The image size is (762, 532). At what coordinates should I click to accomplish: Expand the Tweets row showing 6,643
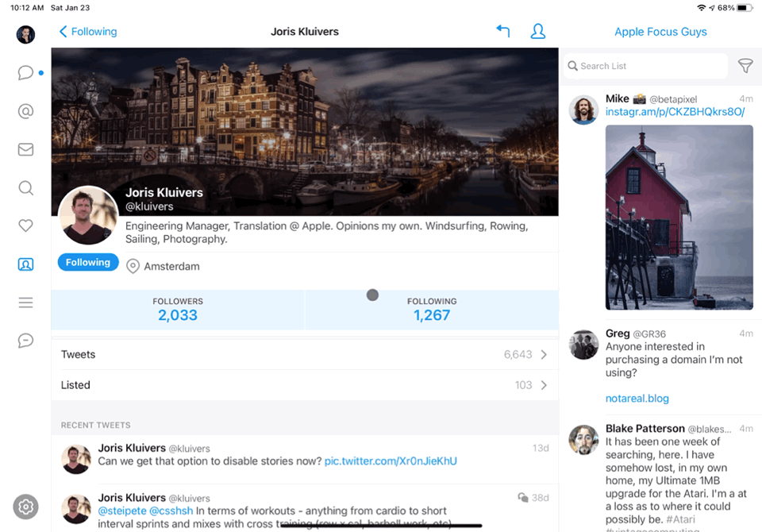pos(304,354)
